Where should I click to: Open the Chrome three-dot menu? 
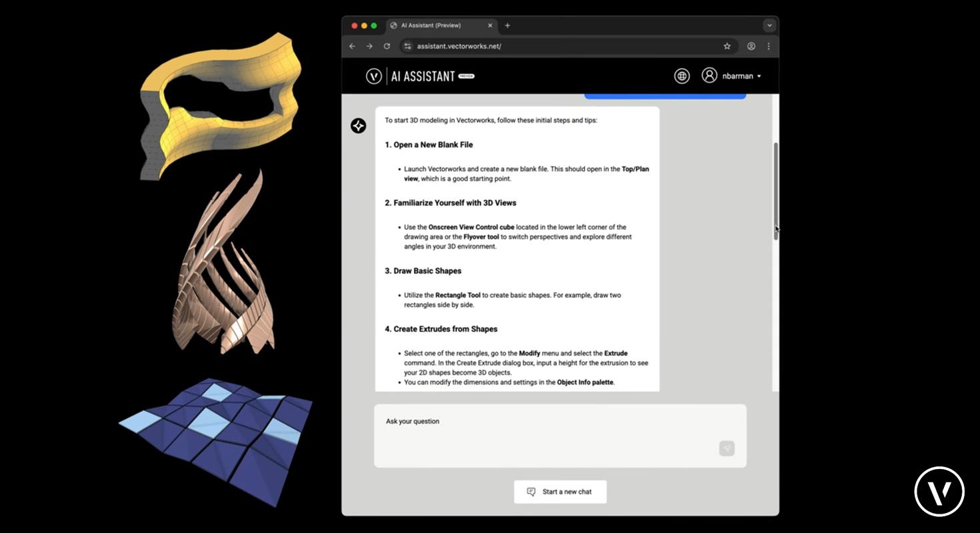[x=769, y=47]
